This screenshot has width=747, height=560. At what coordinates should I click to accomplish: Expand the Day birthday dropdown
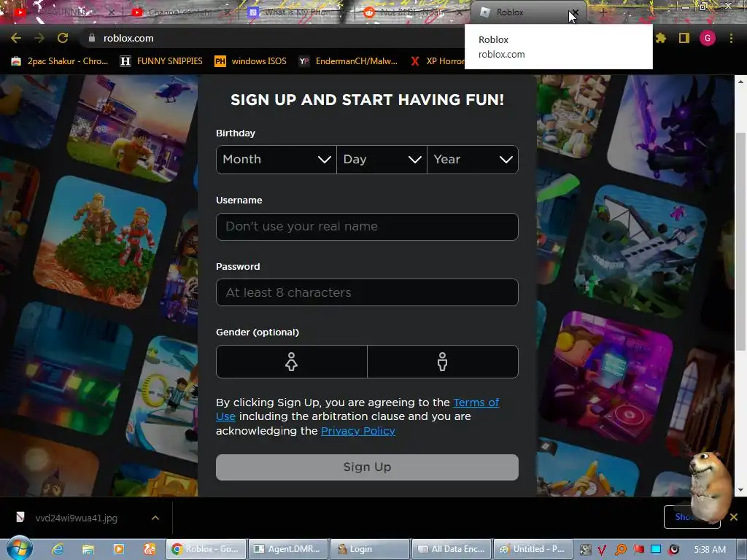pos(382,160)
